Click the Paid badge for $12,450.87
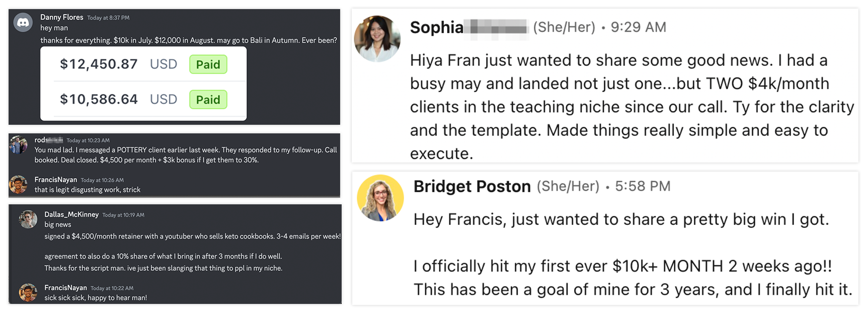The height and width of the screenshot is (313, 868). tap(208, 64)
